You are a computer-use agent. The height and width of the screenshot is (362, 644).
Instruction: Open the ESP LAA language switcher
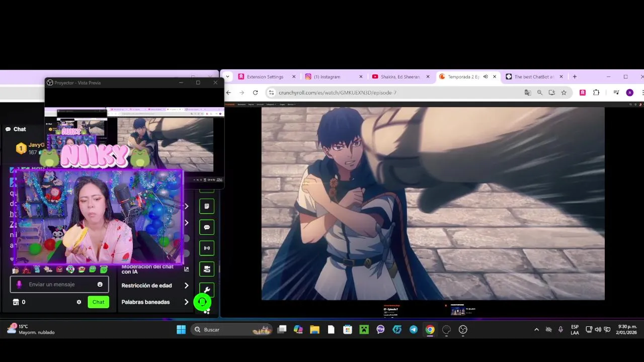pos(575,330)
